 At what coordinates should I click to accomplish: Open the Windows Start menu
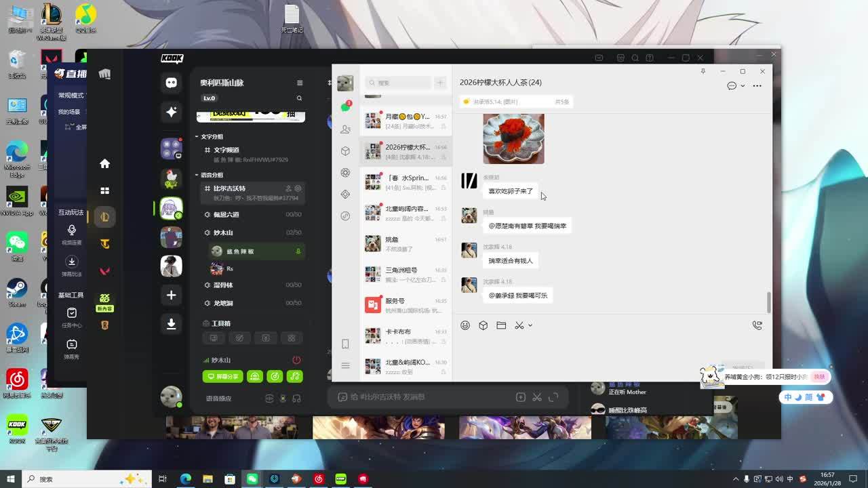tap(10, 479)
